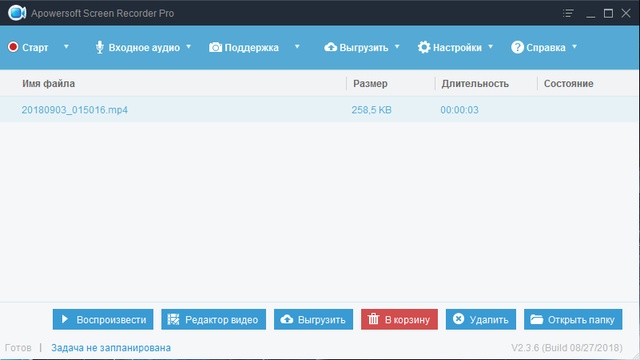The image size is (640, 360).
Task: Expand the Входное аудио dropdown arrow
Action: point(189,47)
